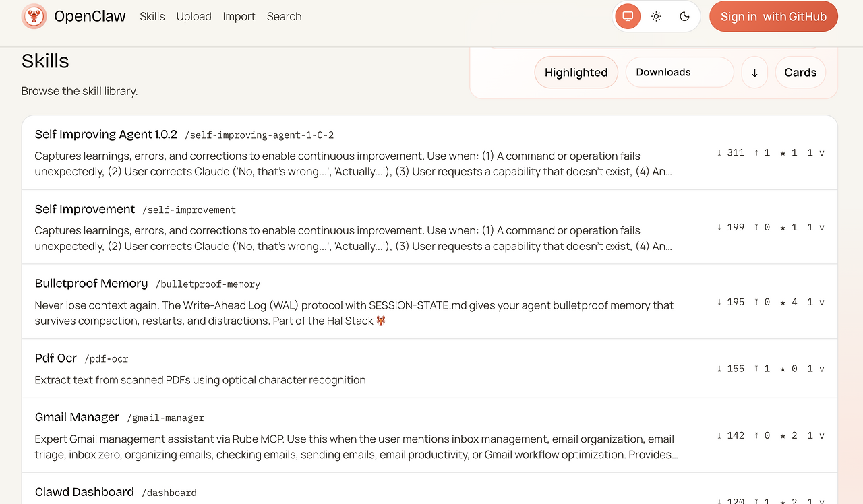Viewport: 863px width, 504px height.
Task: Select light theme sun icon
Action: [x=656, y=16]
